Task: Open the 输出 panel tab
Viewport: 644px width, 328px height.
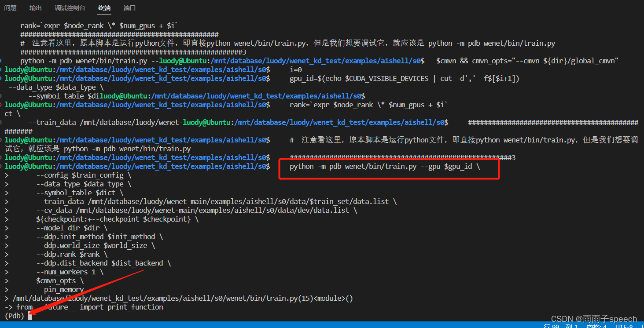Action: 36,8
